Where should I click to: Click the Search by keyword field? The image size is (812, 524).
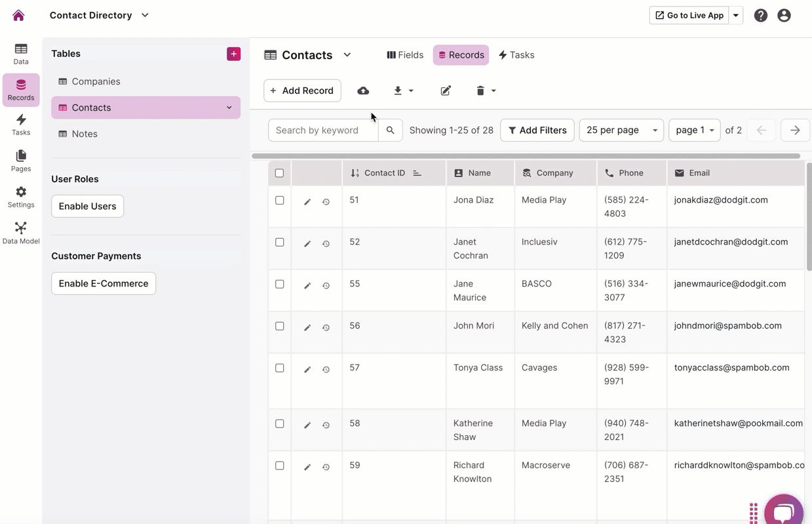point(323,130)
